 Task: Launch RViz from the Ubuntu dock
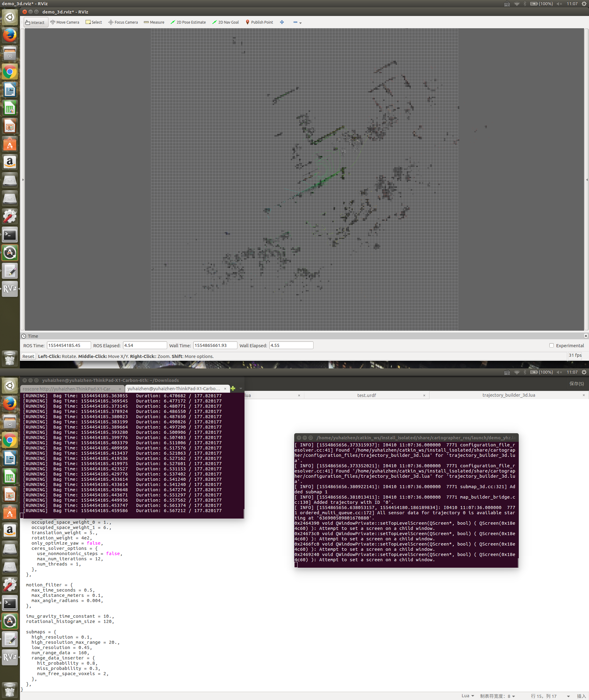click(x=10, y=289)
